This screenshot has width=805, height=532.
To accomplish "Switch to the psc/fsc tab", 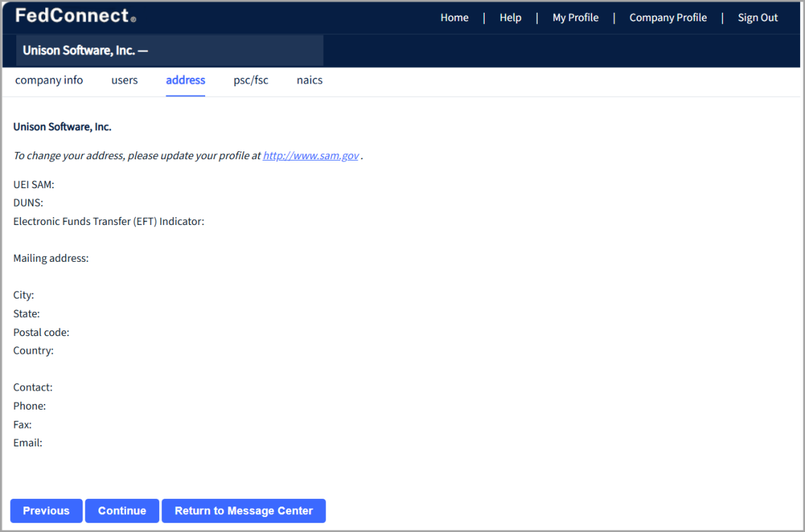I will (250, 80).
